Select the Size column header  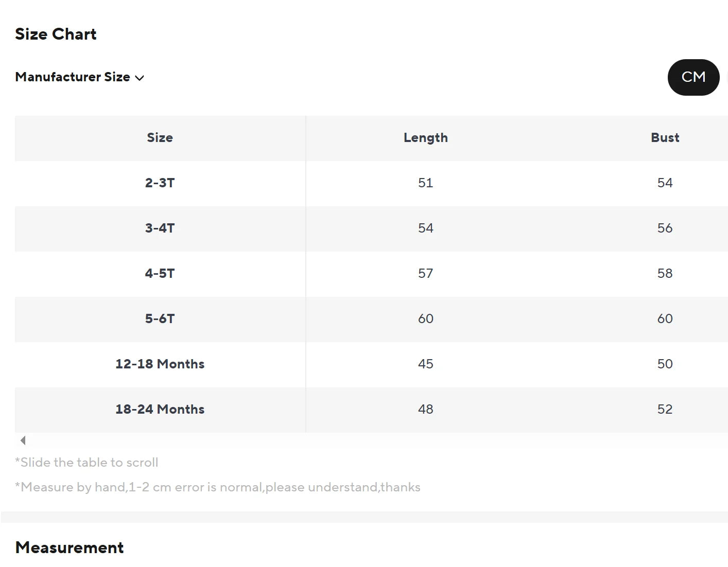click(160, 138)
